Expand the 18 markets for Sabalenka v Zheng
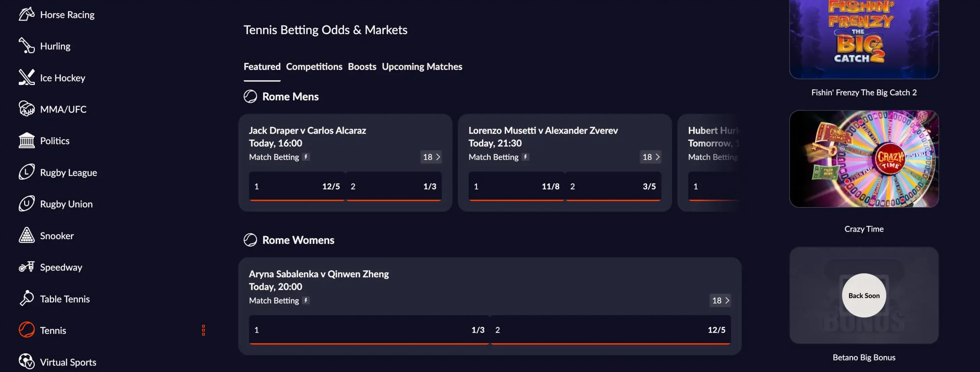The image size is (980, 372). click(x=720, y=300)
